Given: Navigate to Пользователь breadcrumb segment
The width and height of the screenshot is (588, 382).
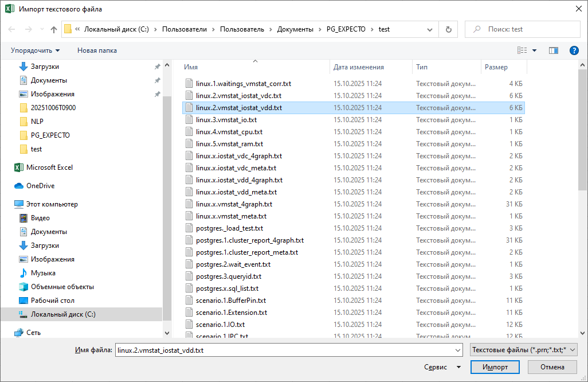Looking at the screenshot, I should click(x=242, y=29).
